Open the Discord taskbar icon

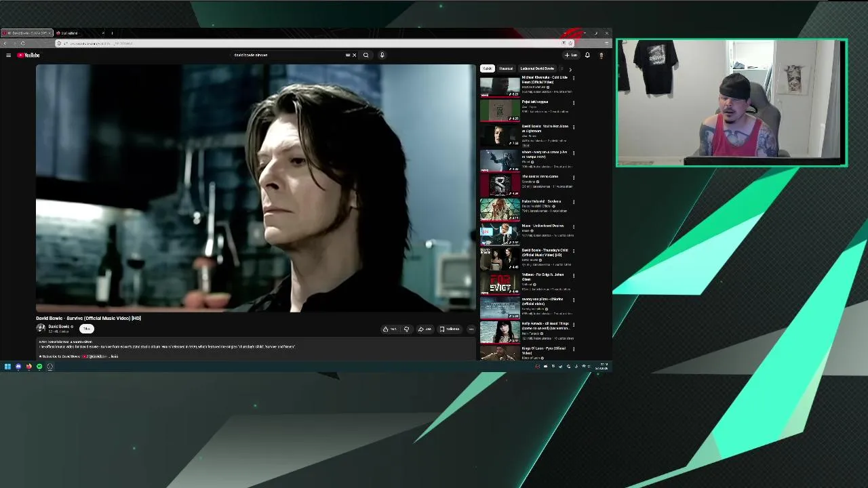[x=18, y=367]
